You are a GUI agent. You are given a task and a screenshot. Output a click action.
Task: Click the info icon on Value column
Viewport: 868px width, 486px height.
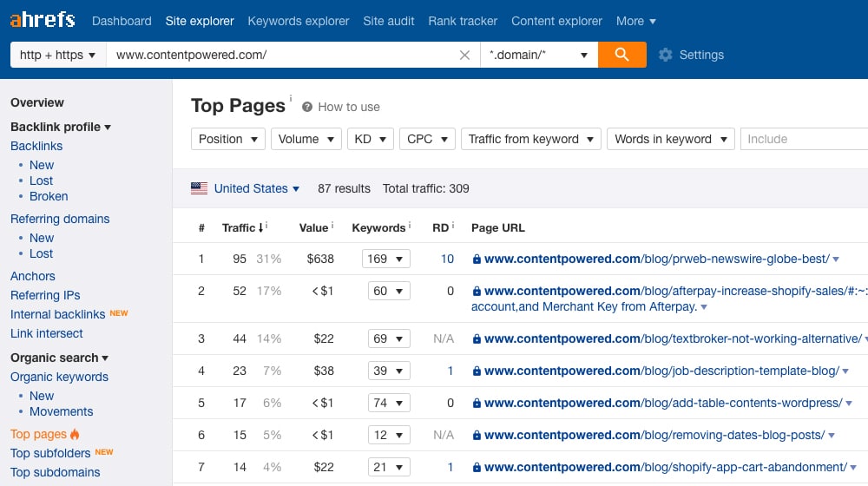click(x=332, y=225)
